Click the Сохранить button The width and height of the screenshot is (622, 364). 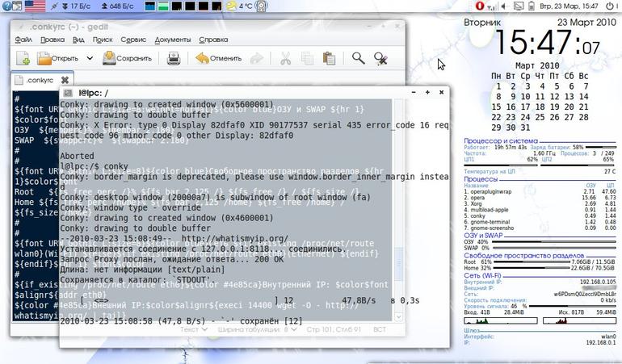[127, 58]
